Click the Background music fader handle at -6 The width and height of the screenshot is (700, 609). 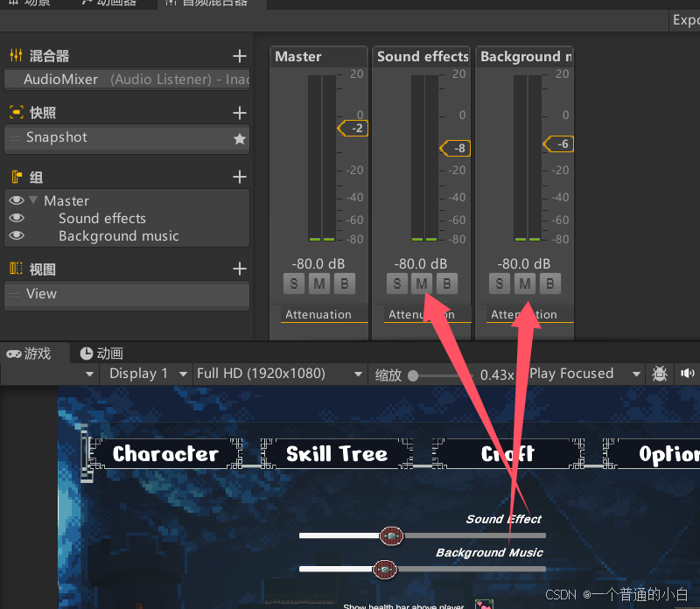558,143
